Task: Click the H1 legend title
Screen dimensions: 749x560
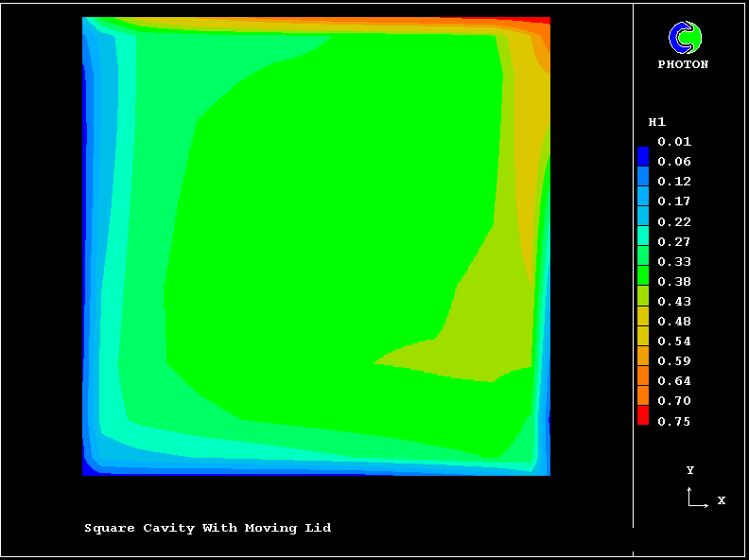Action: pos(656,122)
